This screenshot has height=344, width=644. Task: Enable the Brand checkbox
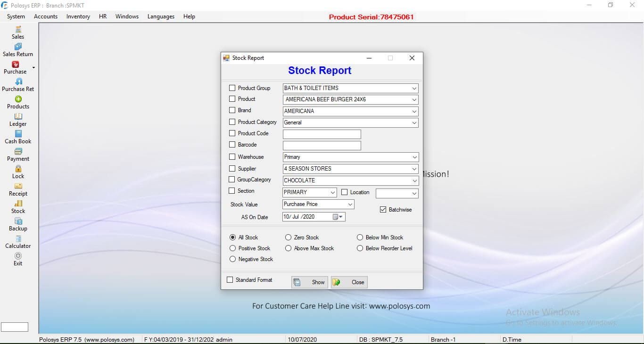click(x=232, y=110)
